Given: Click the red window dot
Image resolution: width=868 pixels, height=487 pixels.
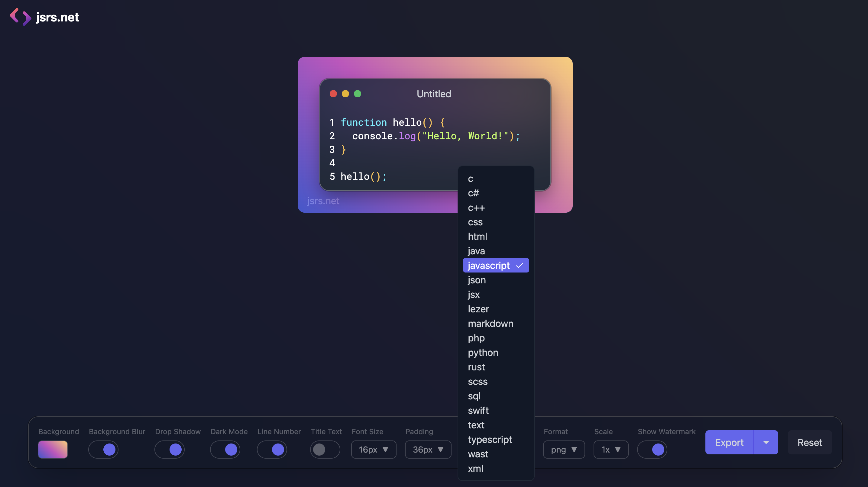Looking at the screenshot, I should click(333, 94).
